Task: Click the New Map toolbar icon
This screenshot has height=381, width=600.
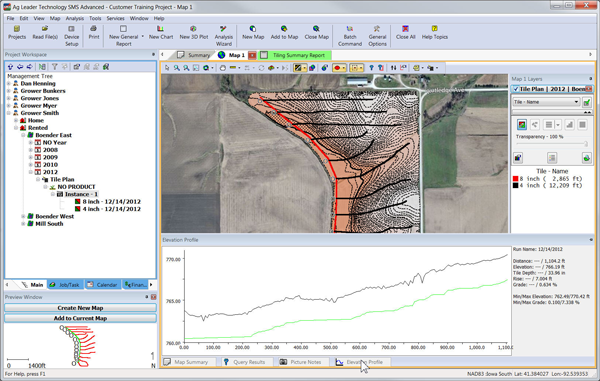Action: (x=253, y=29)
